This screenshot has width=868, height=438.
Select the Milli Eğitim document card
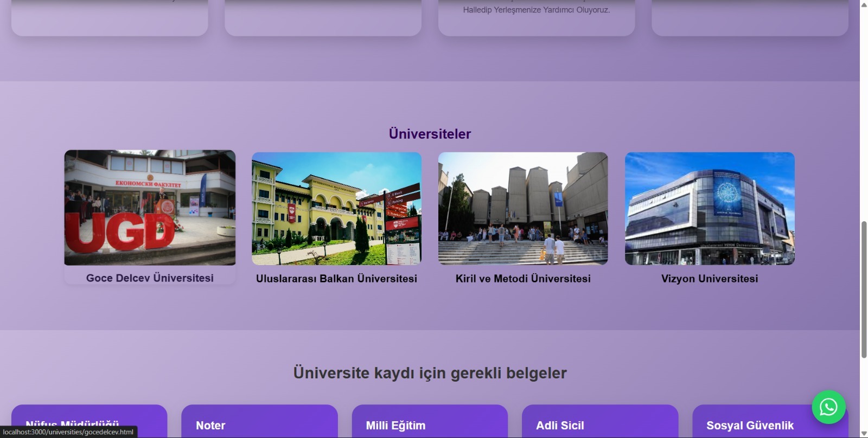coord(430,421)
